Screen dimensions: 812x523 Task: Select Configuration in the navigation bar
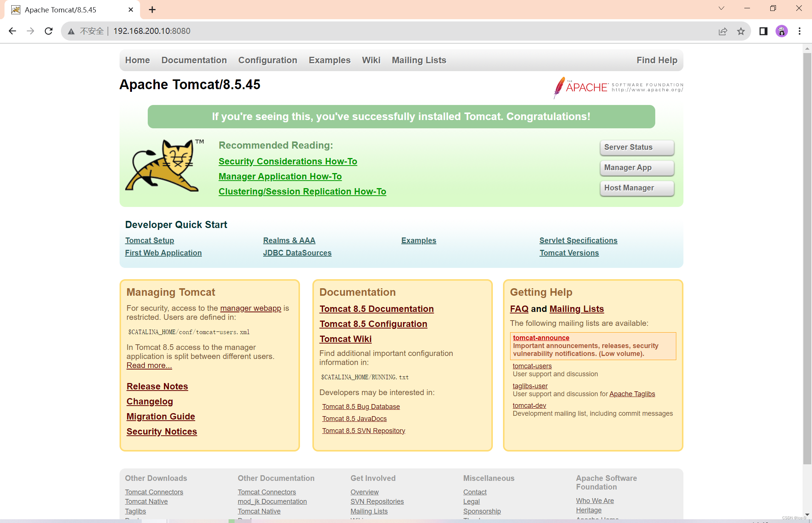click(267, 60)
